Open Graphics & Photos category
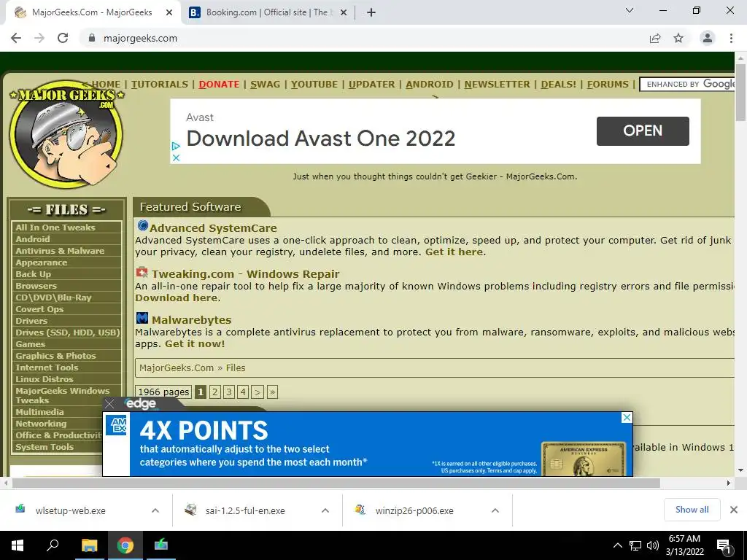The height and width of the screenshot is (560, 747). (x=66, y=356)
